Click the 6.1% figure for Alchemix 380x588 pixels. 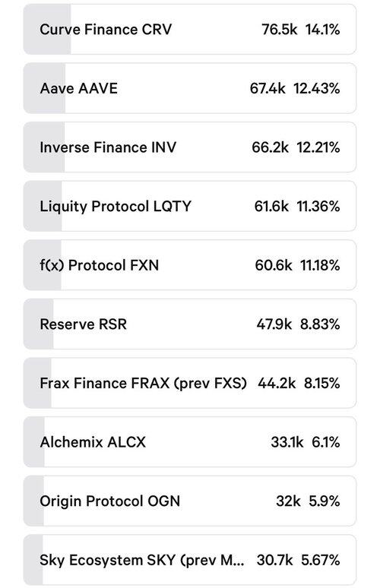[326, 442]
